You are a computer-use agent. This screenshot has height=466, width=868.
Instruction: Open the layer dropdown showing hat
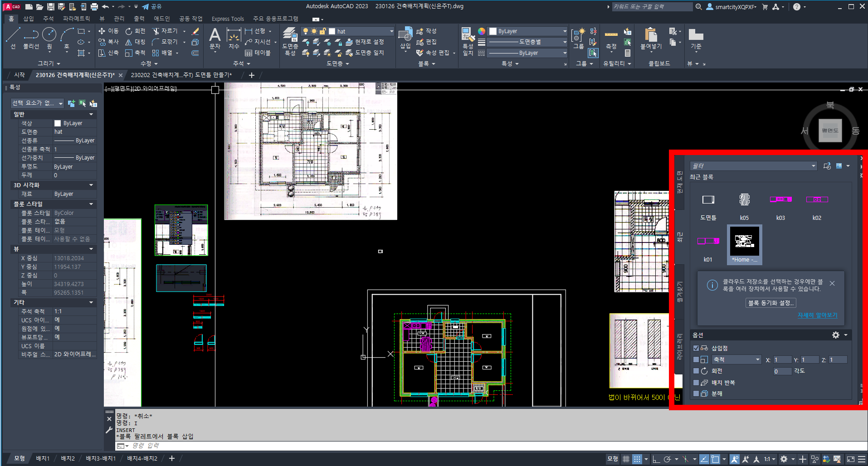348,31
